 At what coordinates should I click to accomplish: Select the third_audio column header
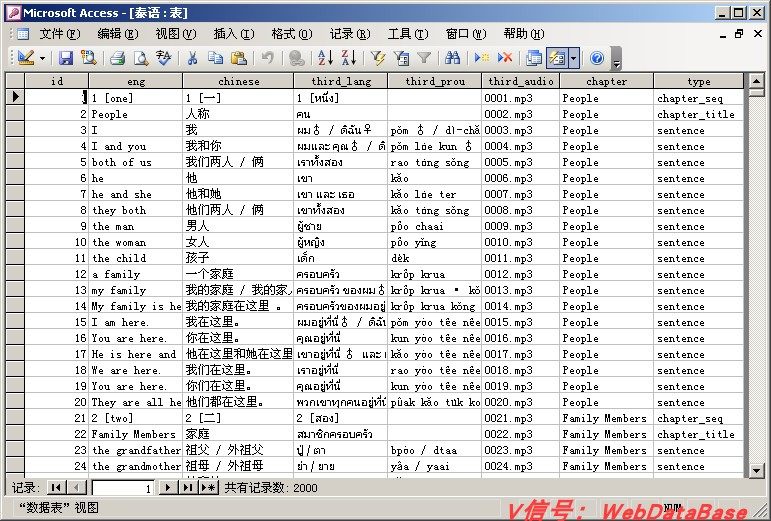coord(521,81)
